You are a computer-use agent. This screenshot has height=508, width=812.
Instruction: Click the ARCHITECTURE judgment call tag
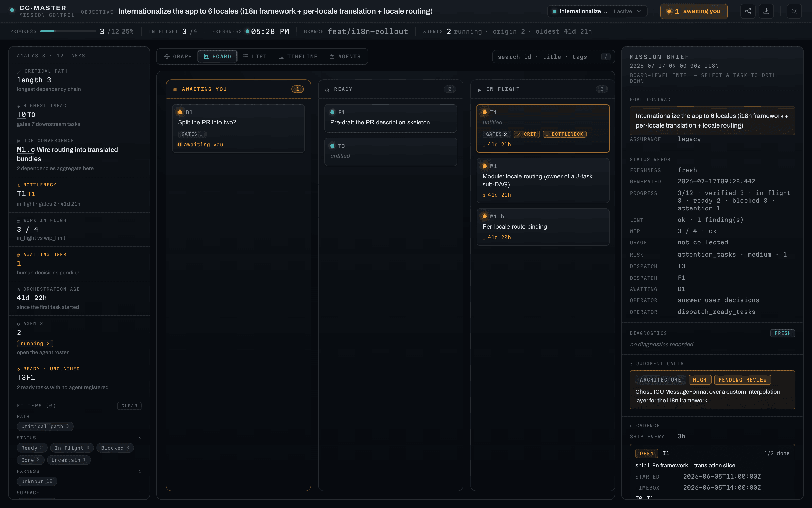coord(660,380)
